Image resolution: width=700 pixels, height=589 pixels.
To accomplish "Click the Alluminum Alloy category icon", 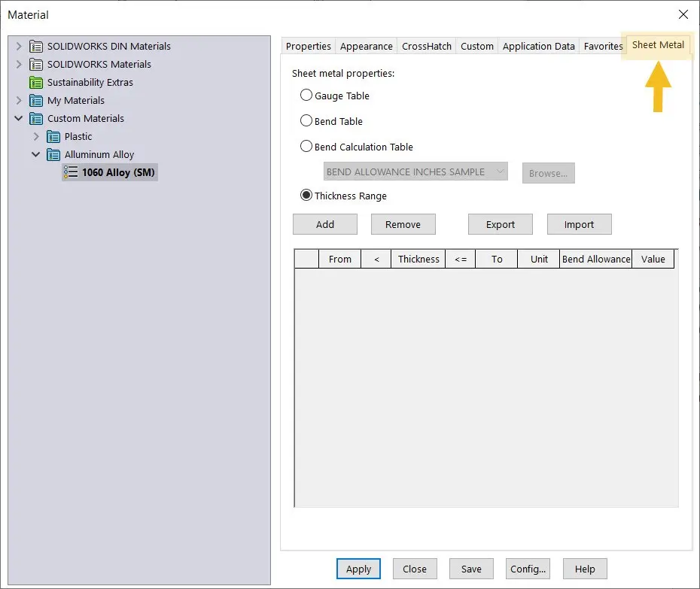I will coord(53,154).
